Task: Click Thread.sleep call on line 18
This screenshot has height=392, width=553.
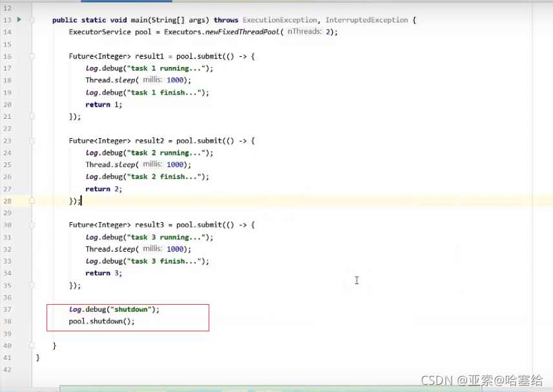Action: click(110, 80)
